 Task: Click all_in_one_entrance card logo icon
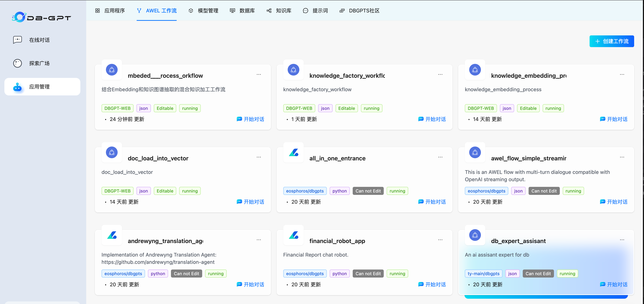[x=293, y=152]
